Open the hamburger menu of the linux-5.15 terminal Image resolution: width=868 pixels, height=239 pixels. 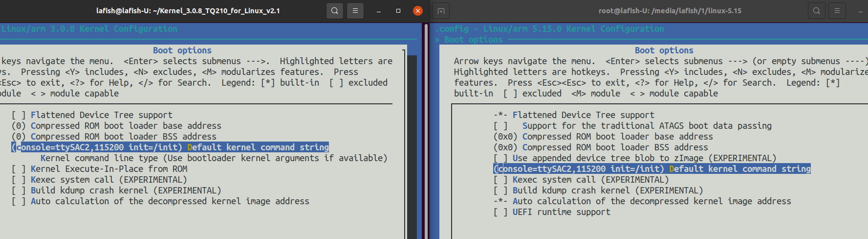click(837, 11)
